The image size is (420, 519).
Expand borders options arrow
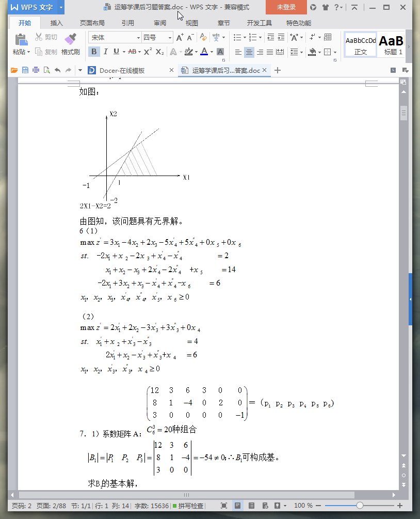335,52
